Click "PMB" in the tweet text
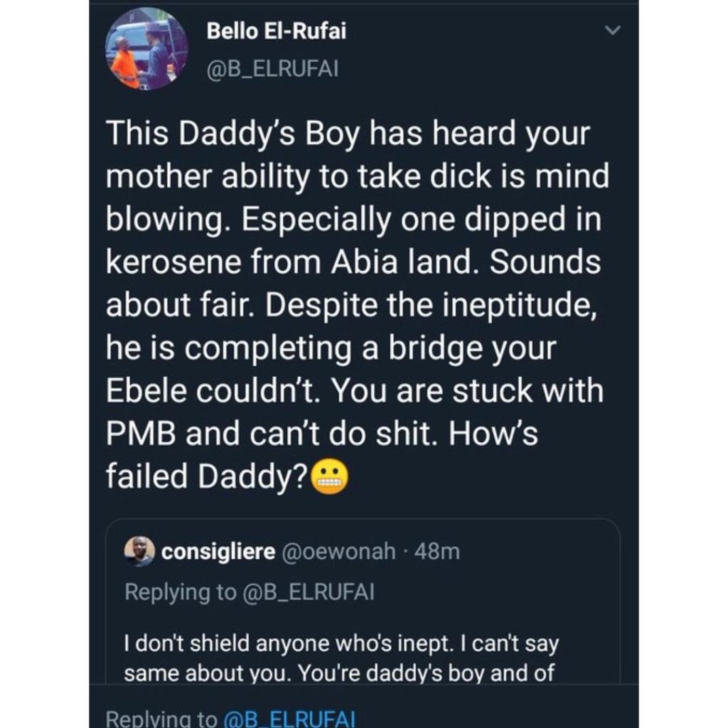728x728 pixels. click(x=141, y=434)
